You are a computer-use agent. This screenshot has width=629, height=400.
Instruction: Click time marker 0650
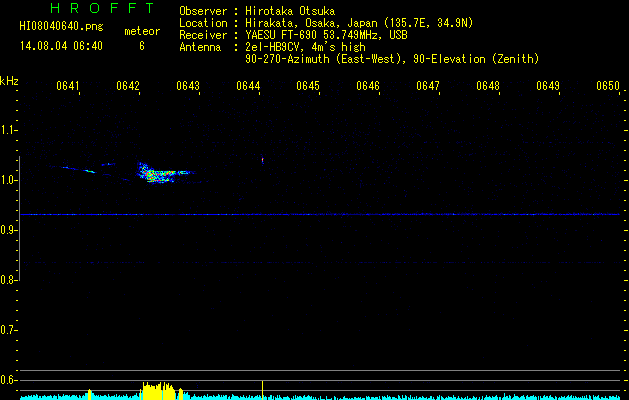(x=608, y=86)
